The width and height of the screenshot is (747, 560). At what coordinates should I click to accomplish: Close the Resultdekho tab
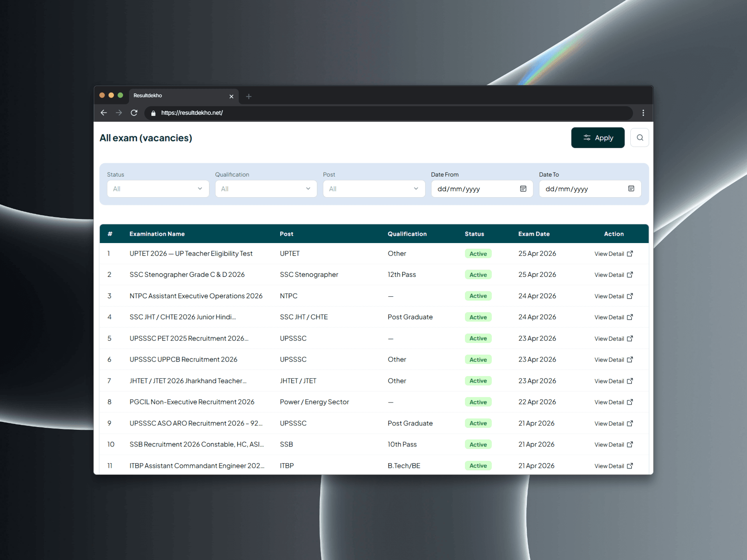(231, 96)
